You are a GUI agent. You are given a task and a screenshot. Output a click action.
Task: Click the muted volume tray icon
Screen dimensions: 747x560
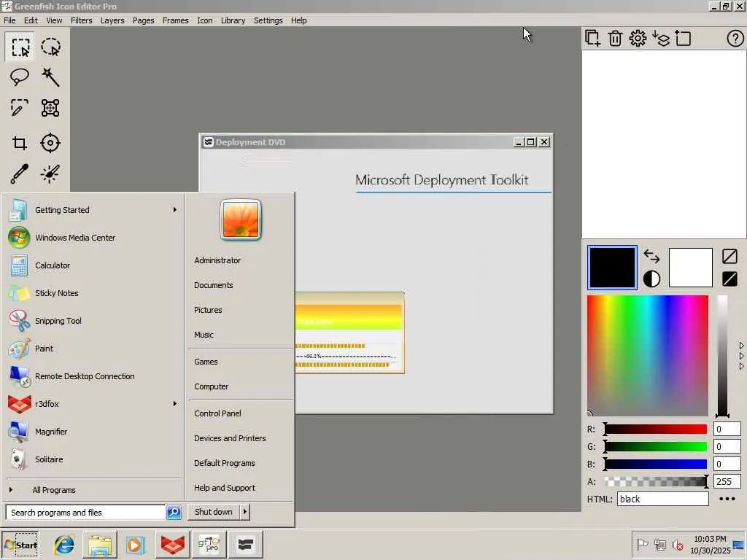click(x=677, y=544)
